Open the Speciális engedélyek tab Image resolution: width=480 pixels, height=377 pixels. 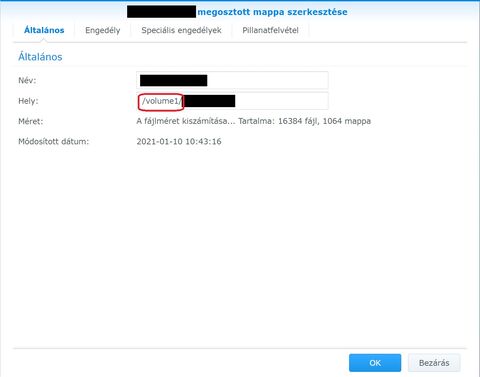point(181,30)
